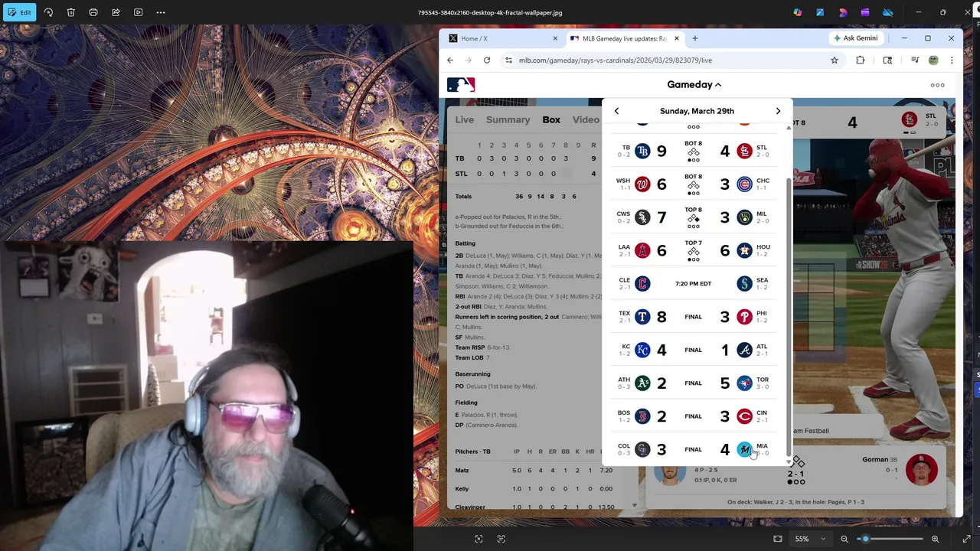Select Guardians vs Mariners 7:20 PM game
Viewport: 980px width, 551px height.
694,284
